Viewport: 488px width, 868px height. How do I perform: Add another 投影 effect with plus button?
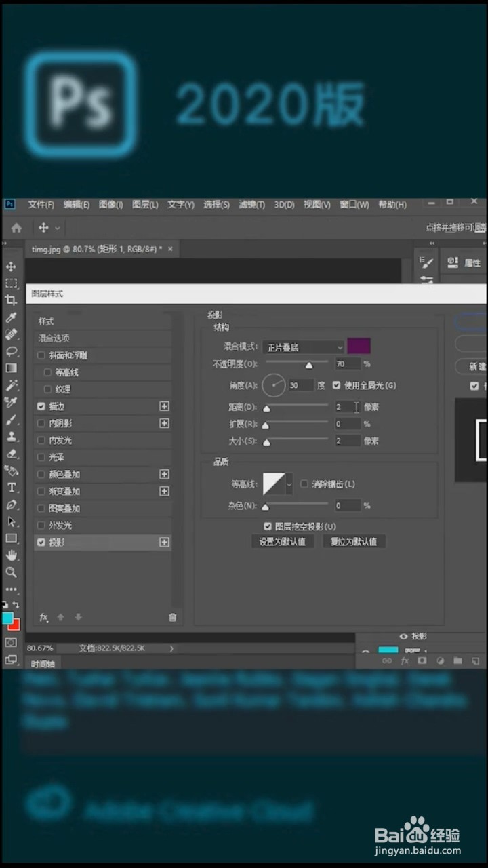click(x=164, y=542)
